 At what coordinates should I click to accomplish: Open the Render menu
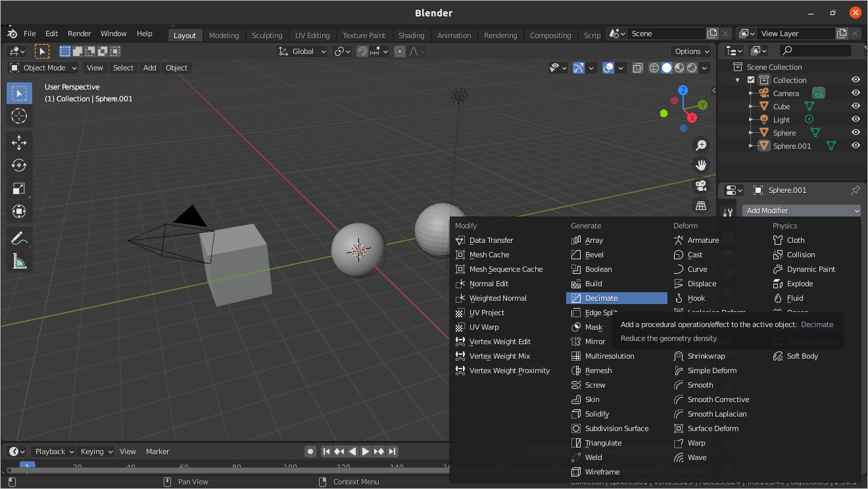(80, 34)
